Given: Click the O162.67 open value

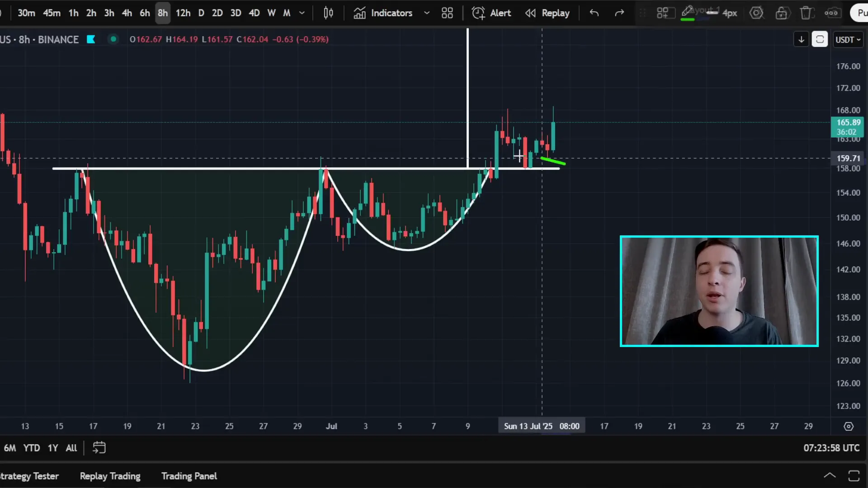Looking at the screenshot, I should (146, 39).
